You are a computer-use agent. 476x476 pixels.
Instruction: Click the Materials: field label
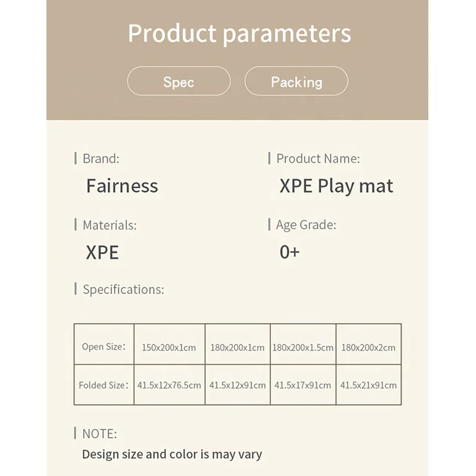[x=109, y=225]
